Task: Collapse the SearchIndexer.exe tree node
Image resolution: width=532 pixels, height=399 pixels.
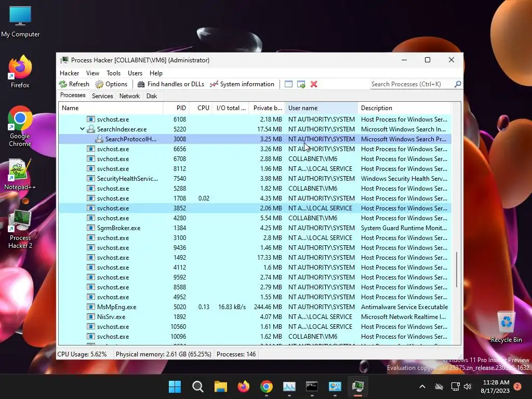Action: coord(82,129)
